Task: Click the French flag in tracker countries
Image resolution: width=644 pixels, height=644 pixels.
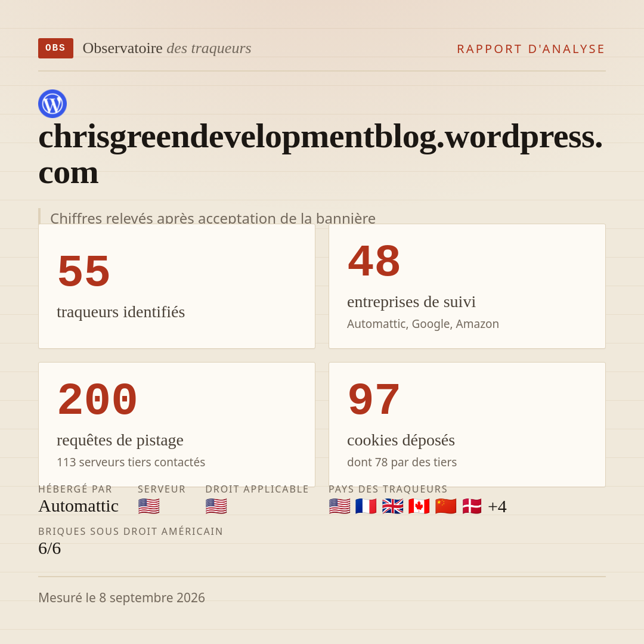Action: tap(366, 506)
